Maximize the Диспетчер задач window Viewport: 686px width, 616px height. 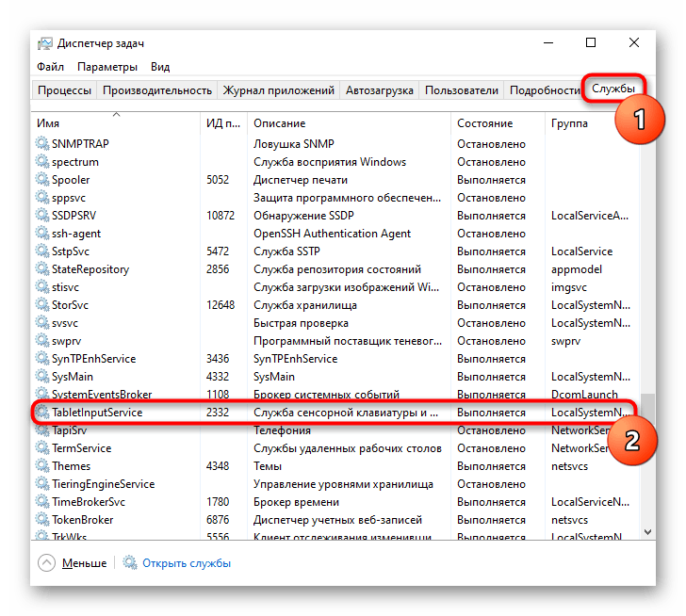point(591,42)
